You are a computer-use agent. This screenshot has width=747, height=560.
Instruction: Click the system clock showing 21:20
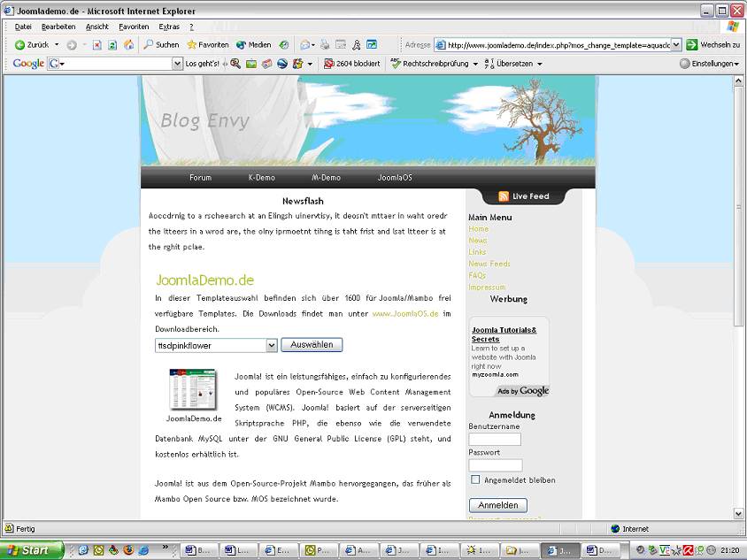tap(730, 550)
